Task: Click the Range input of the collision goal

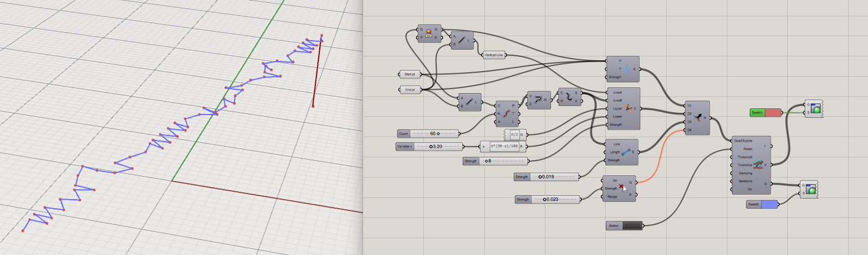Action: [x=612, y=196]
